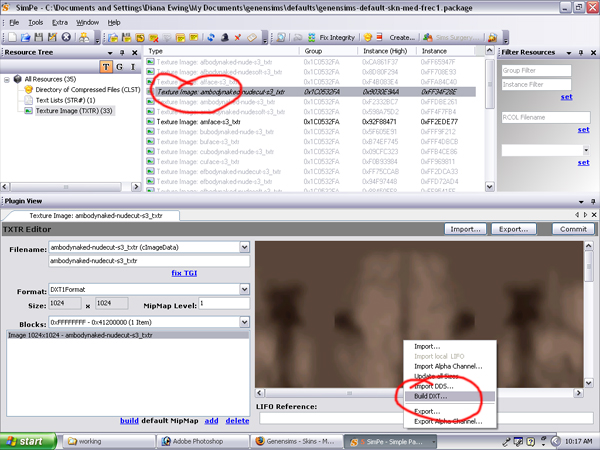Open the Window menu
The width and height of the screenshot is (600, 450).
tap(87, 23)
